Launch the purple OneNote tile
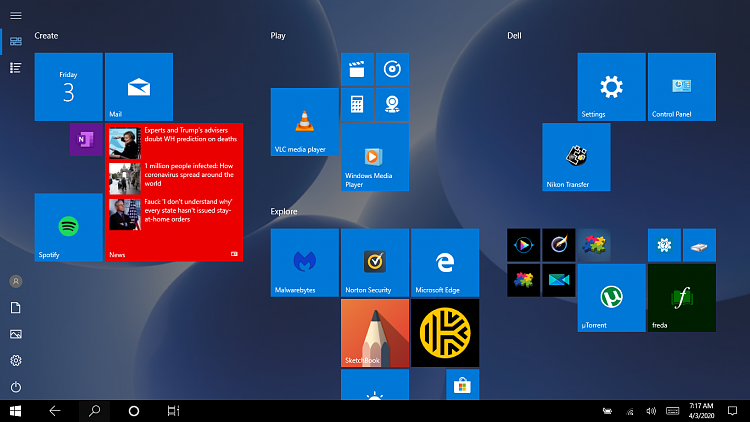 (x=86, y=139)
